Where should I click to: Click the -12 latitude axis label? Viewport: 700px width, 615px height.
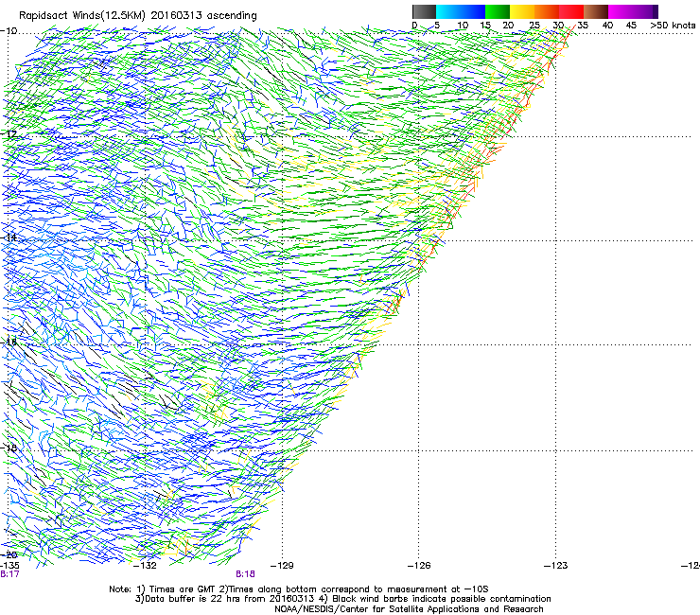[x=9, y=134]
